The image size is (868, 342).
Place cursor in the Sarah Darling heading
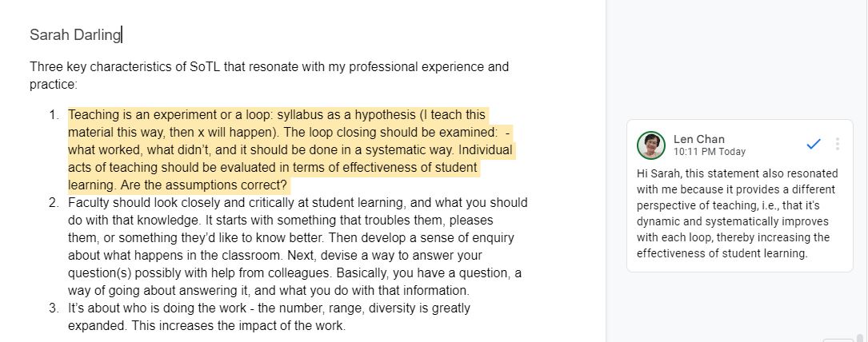[74, 35]
